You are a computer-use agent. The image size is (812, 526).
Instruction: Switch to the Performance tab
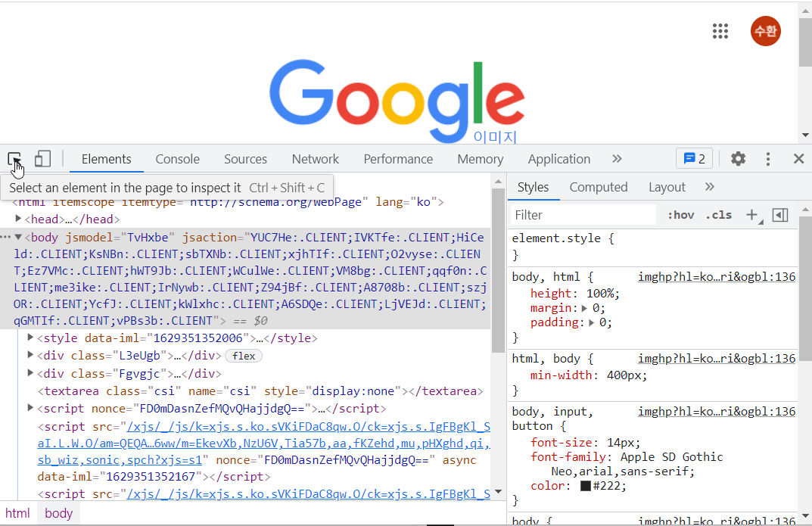click(398, 159)
